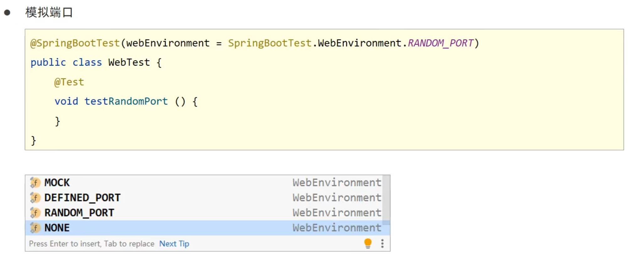Click the @SpringBootTest annotation in code
This screenshot has height=268, width=644.
pos(75,43)
